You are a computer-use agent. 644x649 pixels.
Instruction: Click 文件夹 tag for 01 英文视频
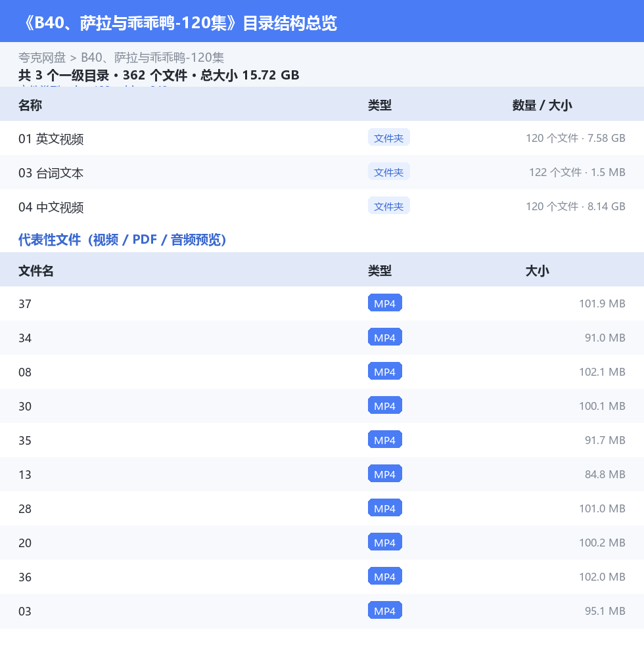tap(388, 138)
